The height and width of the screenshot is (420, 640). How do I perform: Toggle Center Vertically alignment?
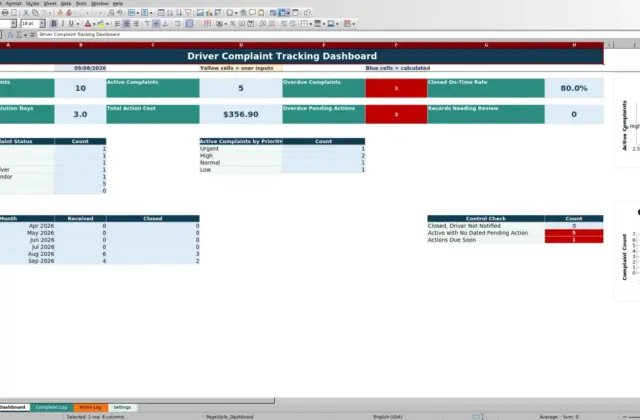tap(156, 24)
